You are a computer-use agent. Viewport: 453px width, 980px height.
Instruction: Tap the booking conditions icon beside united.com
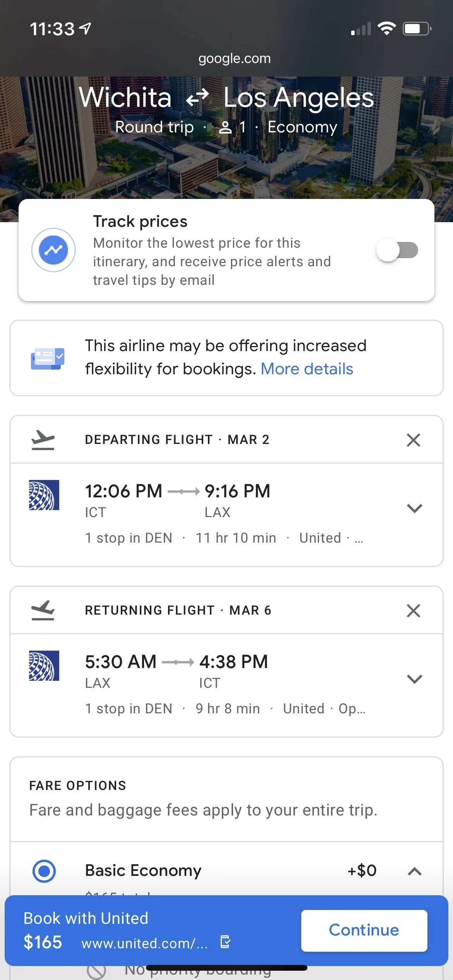(225, 942)
